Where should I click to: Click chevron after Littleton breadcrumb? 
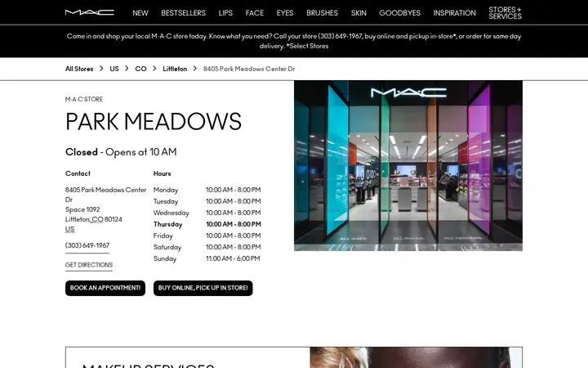[x=195, y=69]
